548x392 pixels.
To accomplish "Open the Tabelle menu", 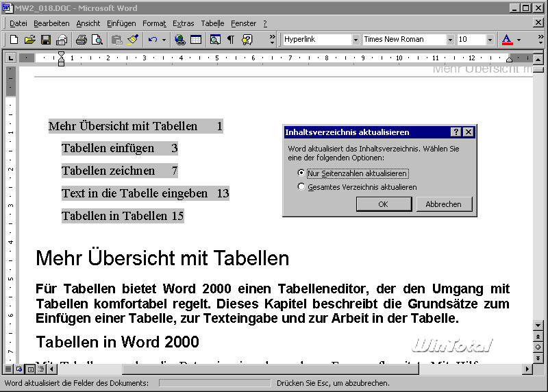I will pos(212,23).
